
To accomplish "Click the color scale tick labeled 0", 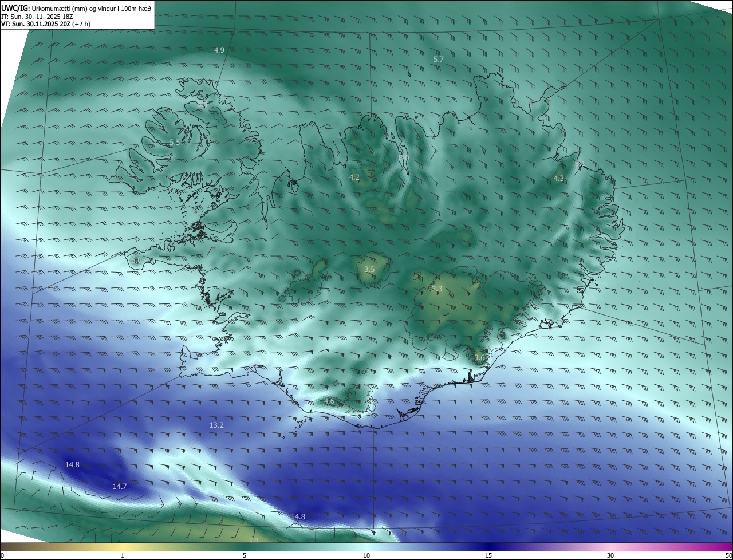I will [x=2, y=555].
